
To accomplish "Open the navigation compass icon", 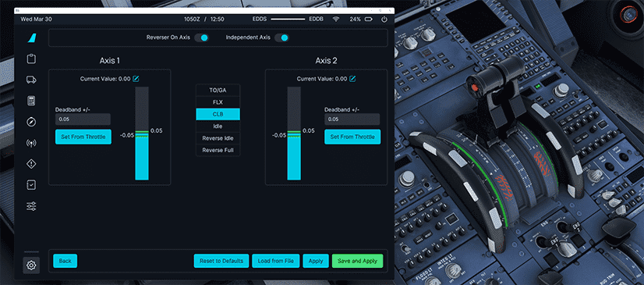I will pyautogui.click(x=31, y=122).
